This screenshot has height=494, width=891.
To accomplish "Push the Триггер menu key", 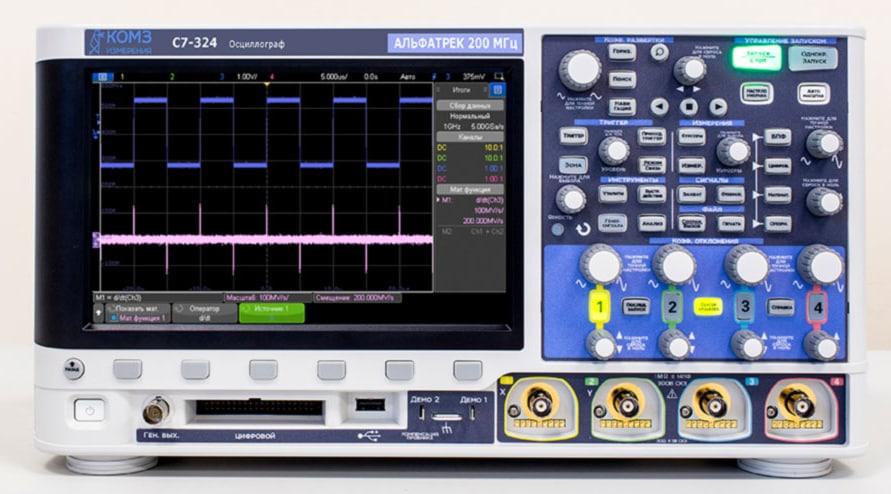I will [573, 136].
